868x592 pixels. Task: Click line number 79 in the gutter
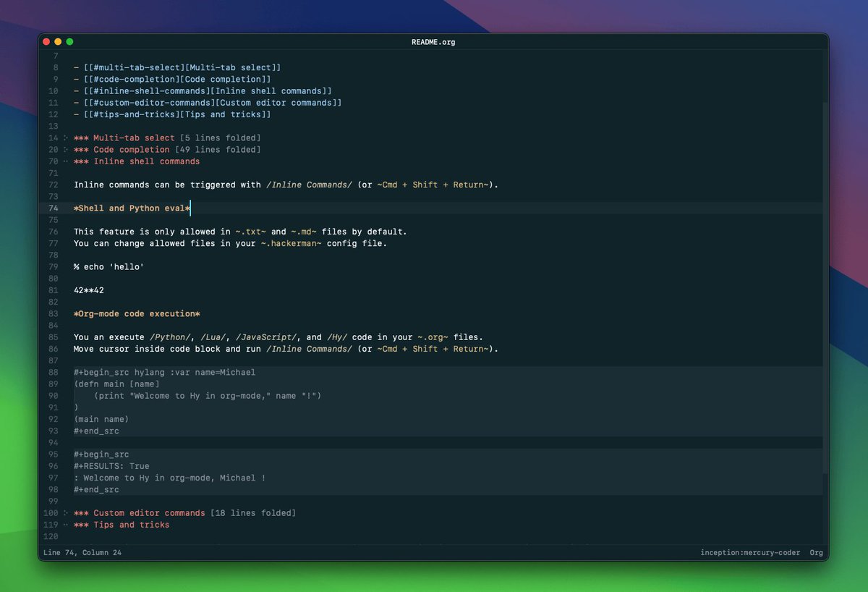[x=53, y=267]
